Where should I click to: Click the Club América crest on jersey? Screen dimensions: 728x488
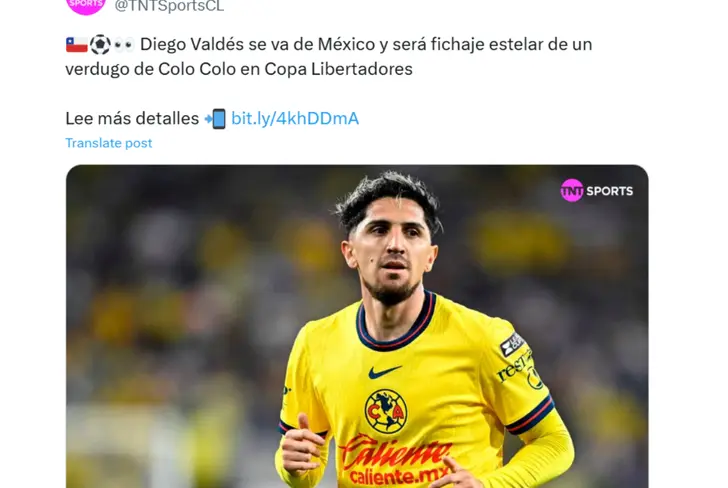386,411
